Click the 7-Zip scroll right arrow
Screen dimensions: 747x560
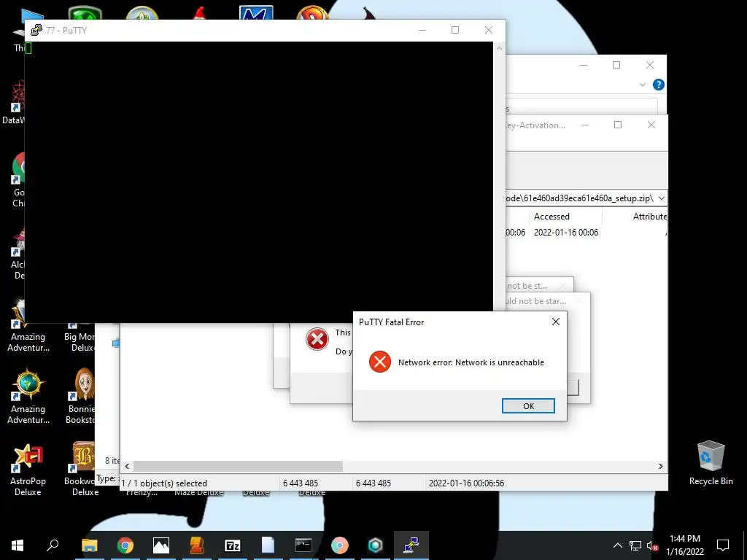coord(660,466)
